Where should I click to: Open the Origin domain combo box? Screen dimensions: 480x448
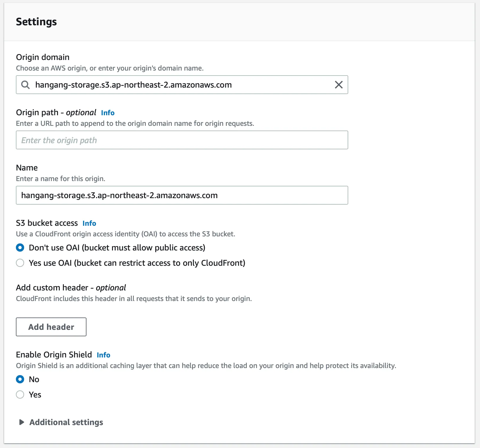[x=176, y=85]
